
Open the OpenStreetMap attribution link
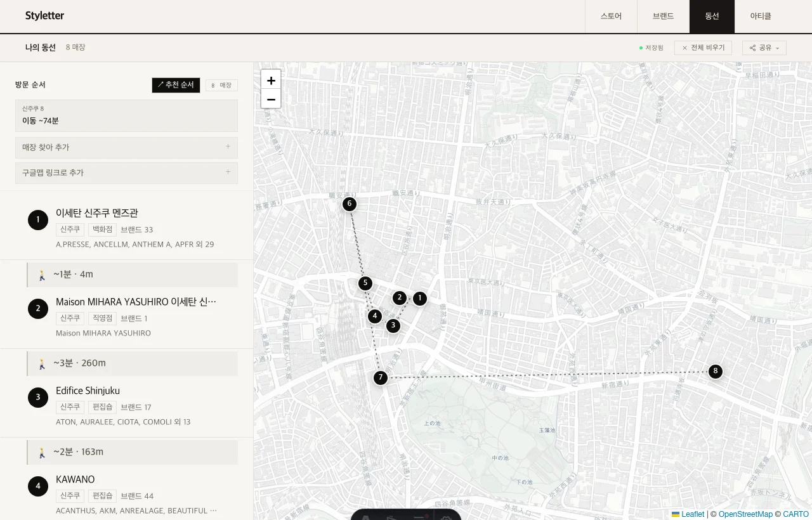tap(745, 514)
